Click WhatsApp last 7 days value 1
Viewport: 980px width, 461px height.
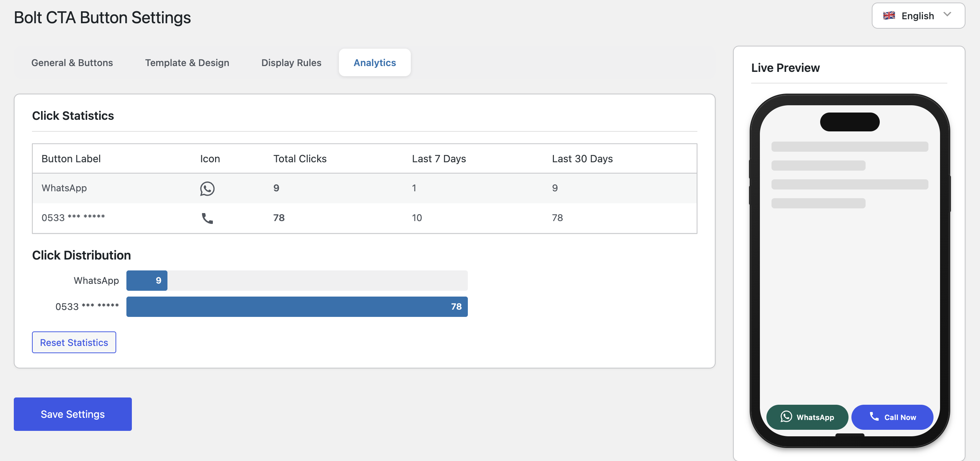[414, 188]
